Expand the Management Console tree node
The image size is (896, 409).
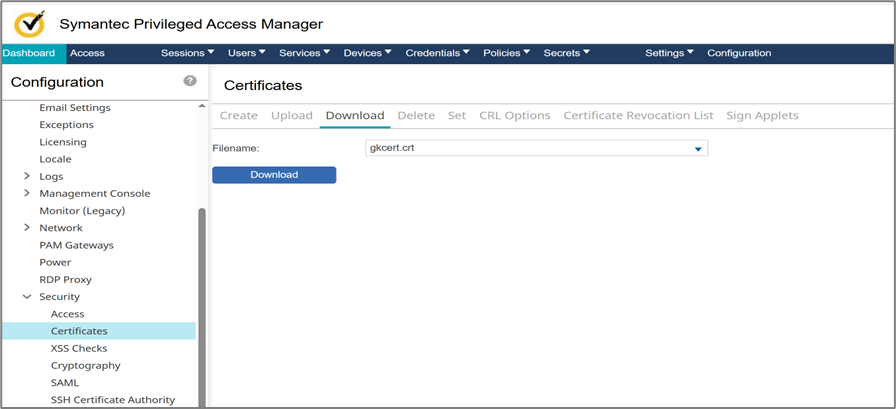click(x=27, y=193)
